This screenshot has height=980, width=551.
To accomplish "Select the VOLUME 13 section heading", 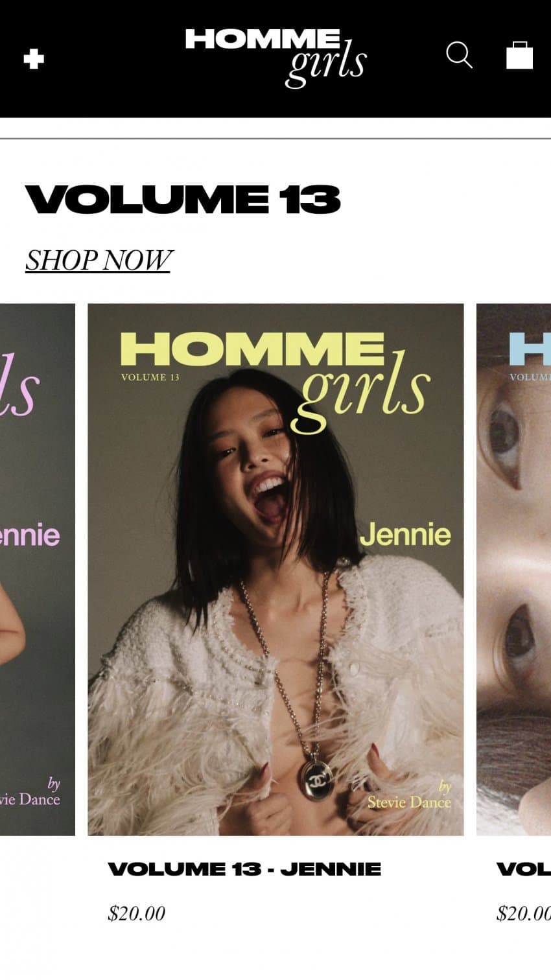I will click(183, 198).
